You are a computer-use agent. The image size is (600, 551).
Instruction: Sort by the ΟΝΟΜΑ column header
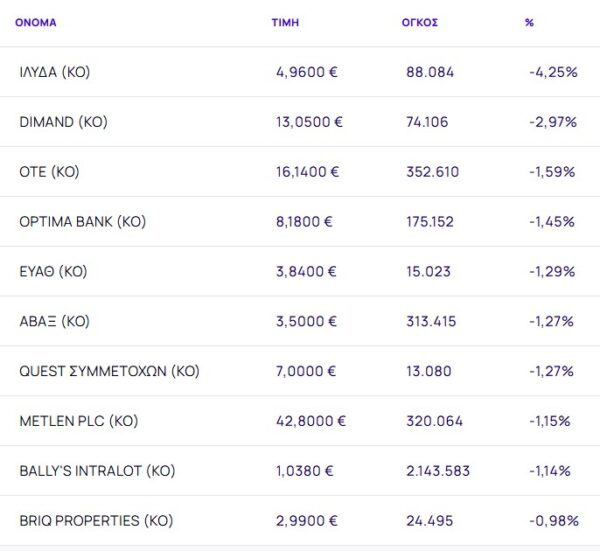tap(36, 22)
